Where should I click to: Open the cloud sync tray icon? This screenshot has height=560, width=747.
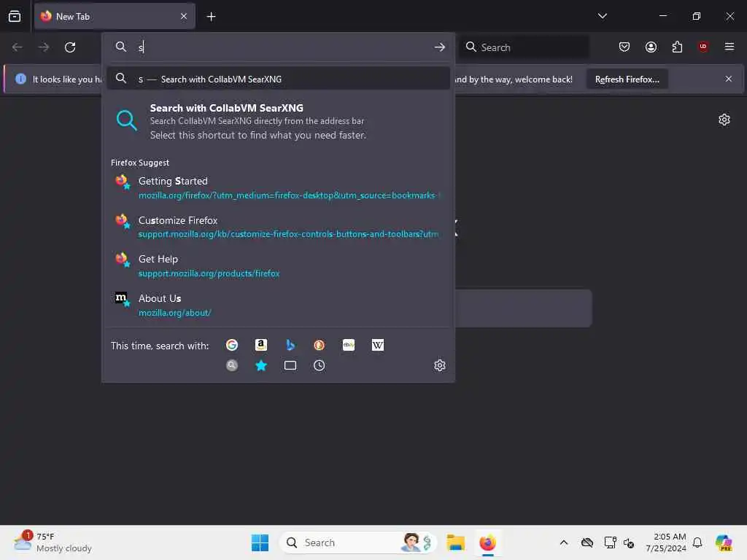point(587,542)
